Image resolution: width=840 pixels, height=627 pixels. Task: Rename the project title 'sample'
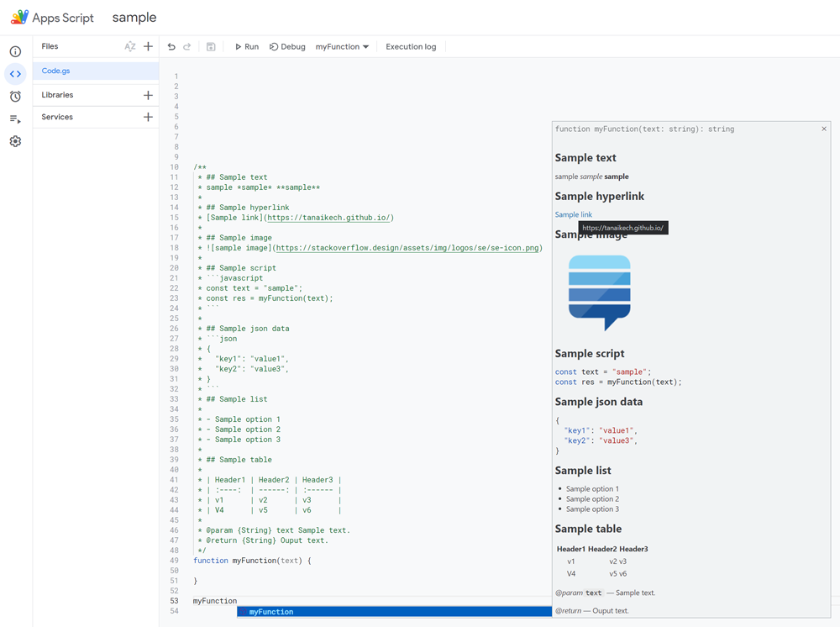pos(134,17)
